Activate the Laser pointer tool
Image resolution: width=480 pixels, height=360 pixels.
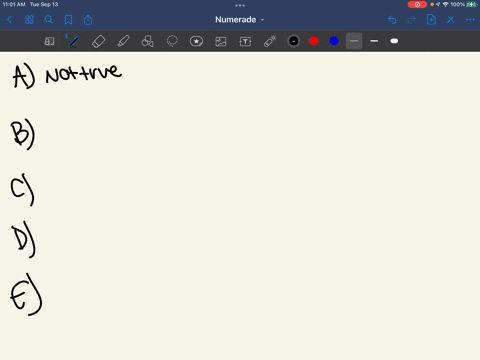click(270, 41)
